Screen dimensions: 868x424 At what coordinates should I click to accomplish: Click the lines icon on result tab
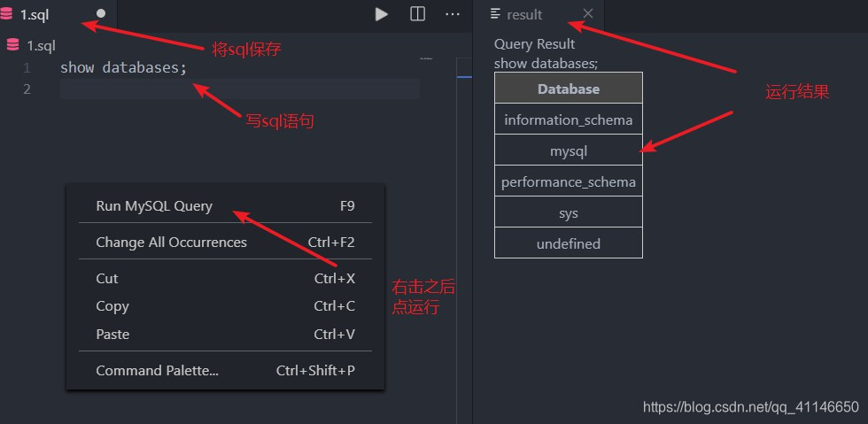pos(495,14)
